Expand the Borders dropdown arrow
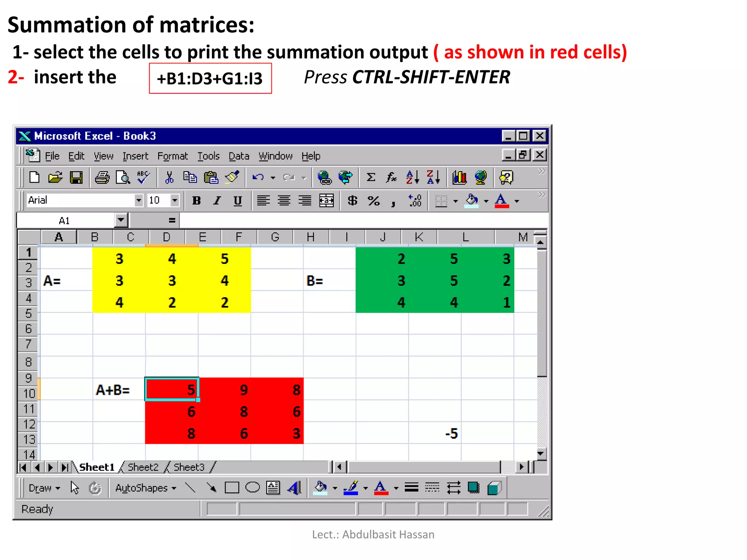Screen dimensions: 747x560 coord(456,201)
